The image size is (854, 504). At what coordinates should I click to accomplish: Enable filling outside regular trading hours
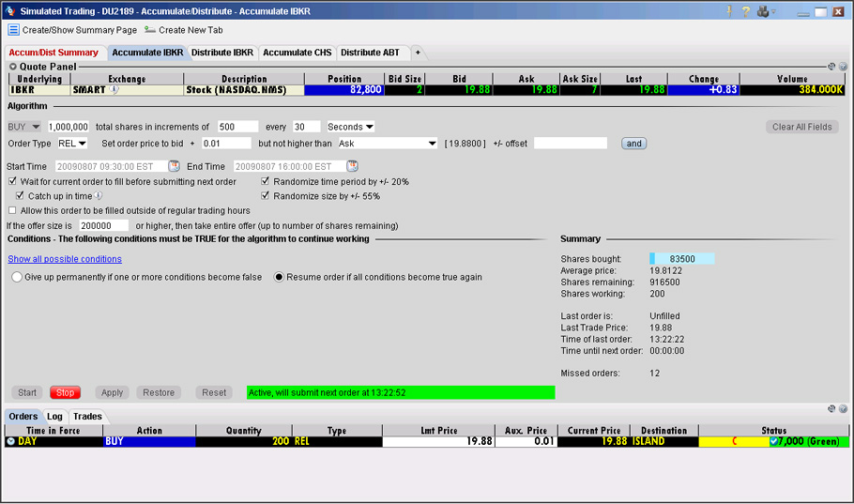(x=12, y=210)
